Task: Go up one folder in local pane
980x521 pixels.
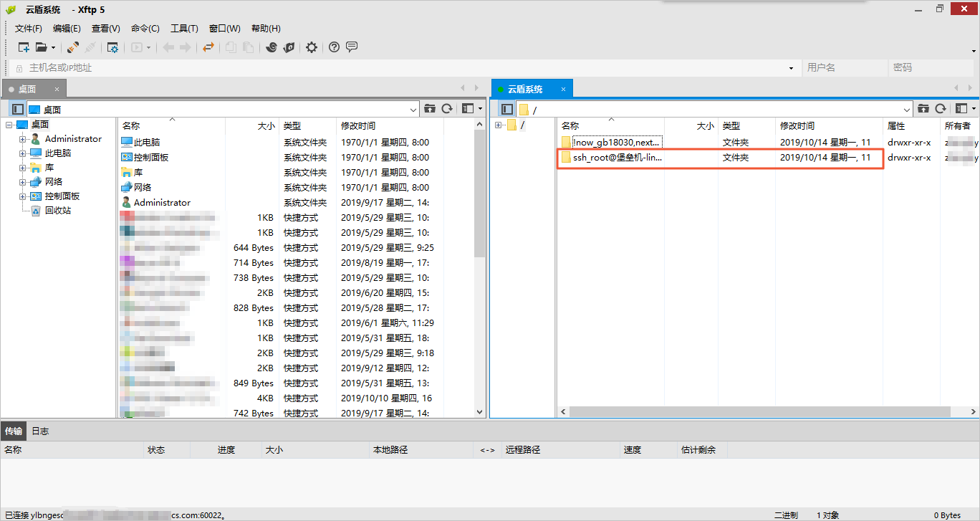Action: (x=430, y=109)
